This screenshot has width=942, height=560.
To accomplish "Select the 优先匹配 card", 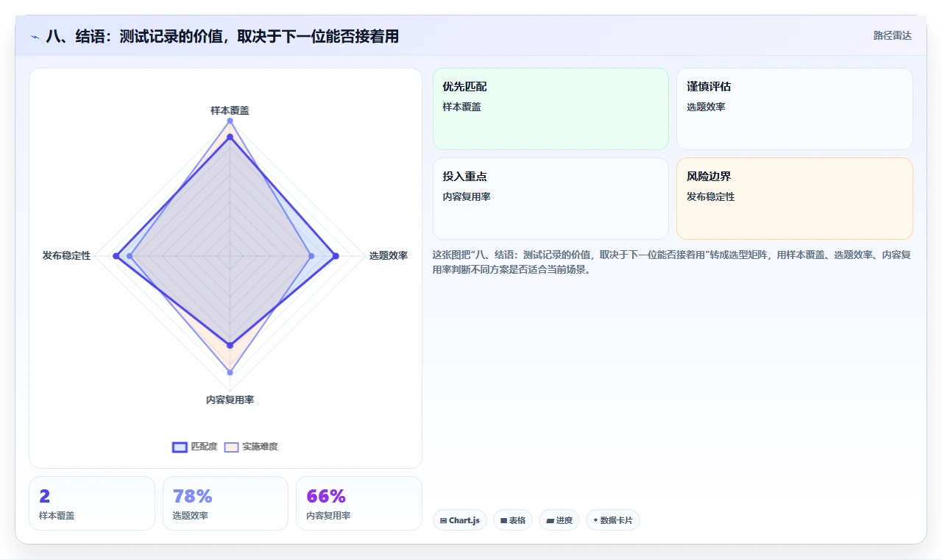I will [550, 109].
